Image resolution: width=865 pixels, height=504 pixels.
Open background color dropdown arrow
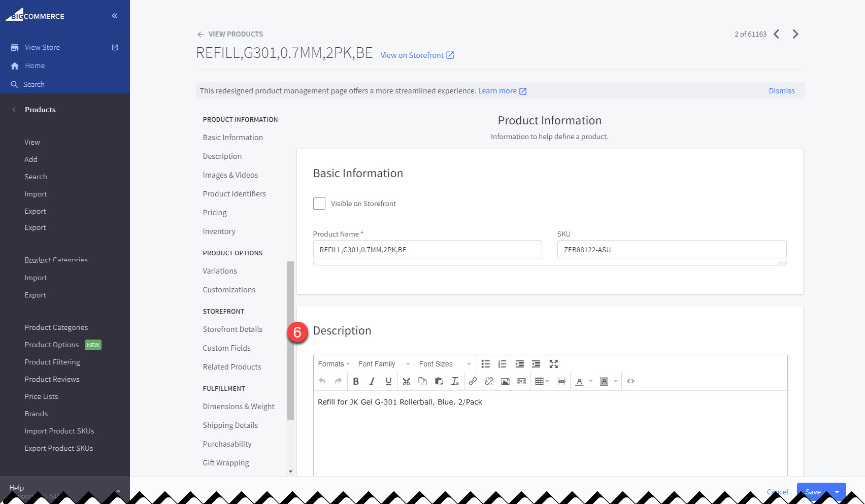[616, 381]
